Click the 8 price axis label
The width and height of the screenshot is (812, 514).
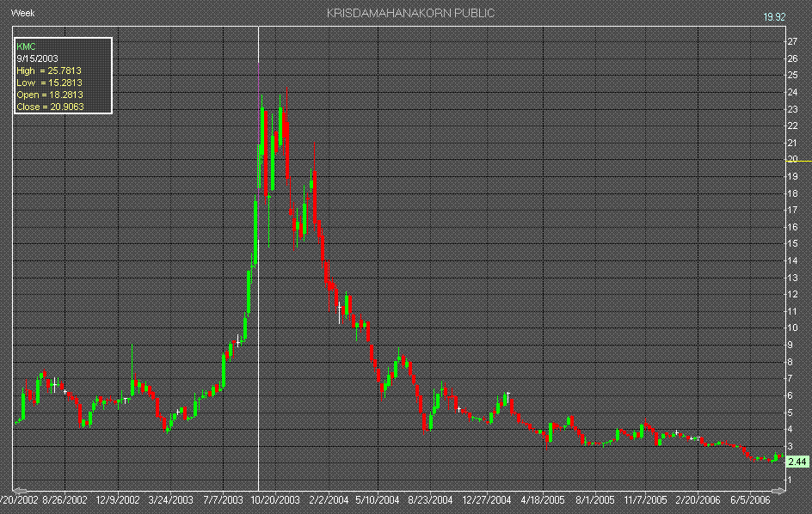point(790,363)
